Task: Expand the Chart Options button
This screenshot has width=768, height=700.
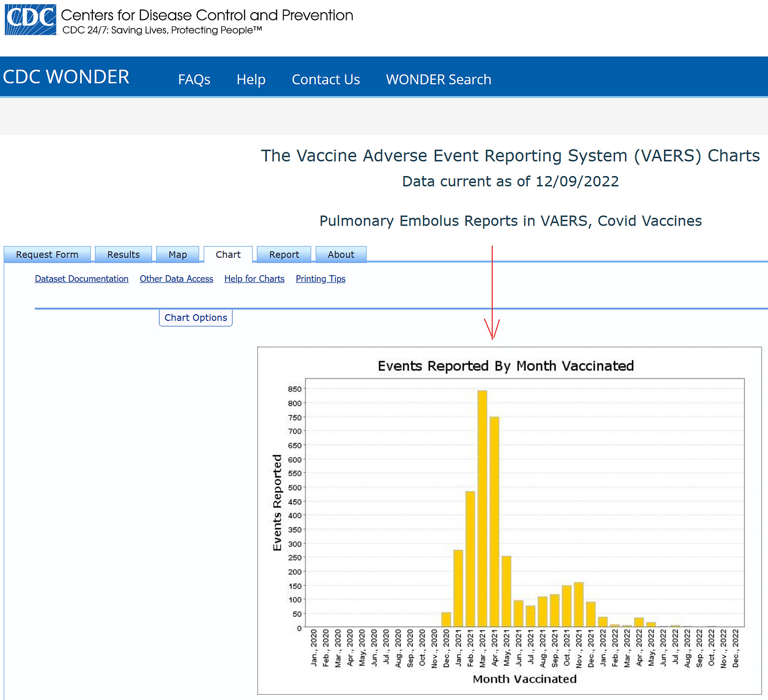Action: click(196, 318)
